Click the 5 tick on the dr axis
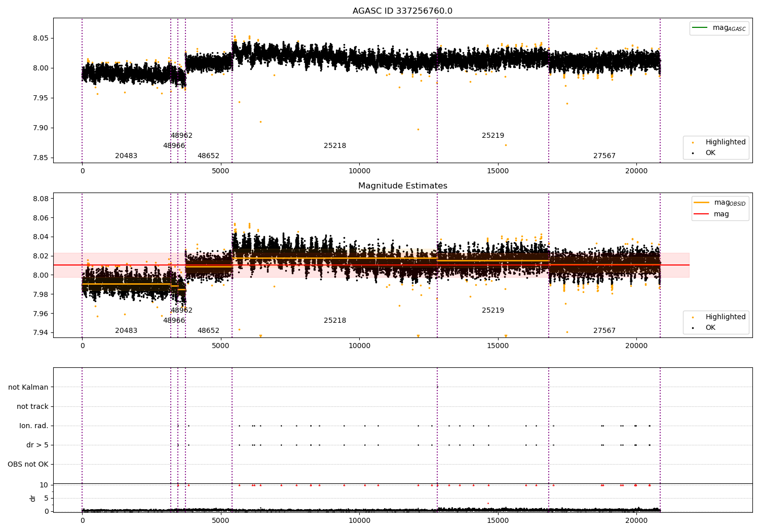The height and width of the screenshot is (532, 760). [46, 498]
